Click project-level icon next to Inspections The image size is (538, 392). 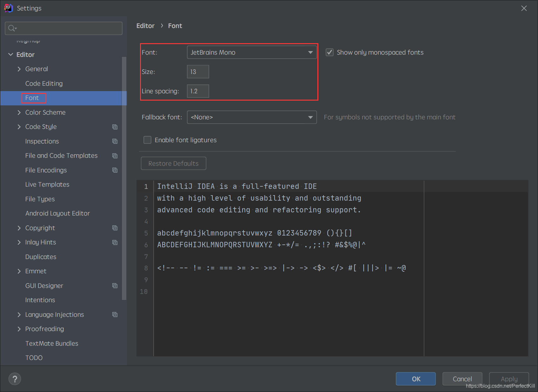click(115, 141)
